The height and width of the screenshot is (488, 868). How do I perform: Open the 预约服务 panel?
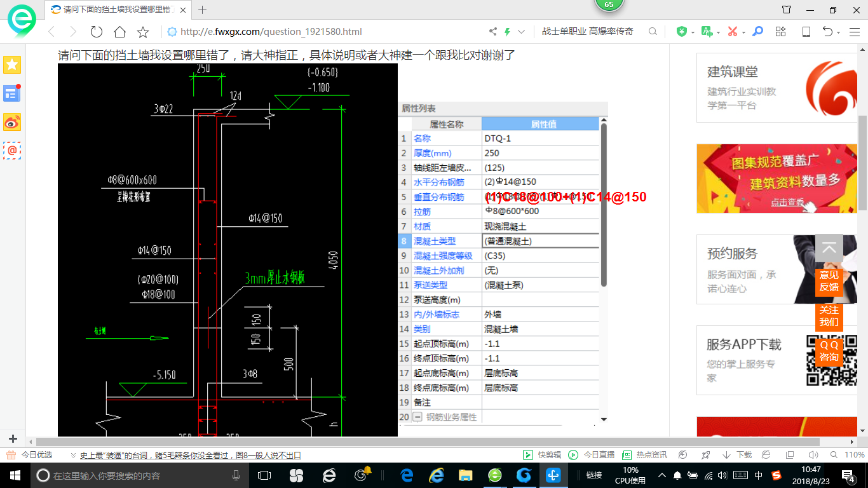coord(776,269)
